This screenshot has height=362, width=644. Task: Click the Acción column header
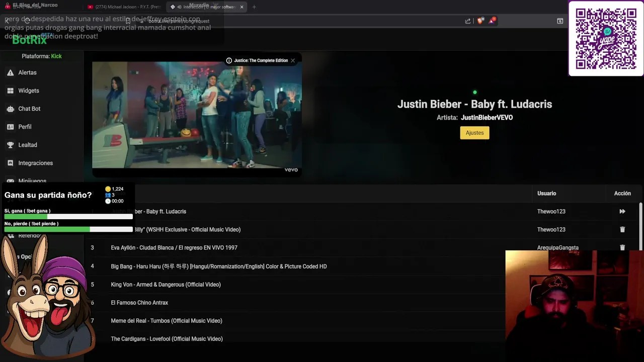click(x=622, y=194)
